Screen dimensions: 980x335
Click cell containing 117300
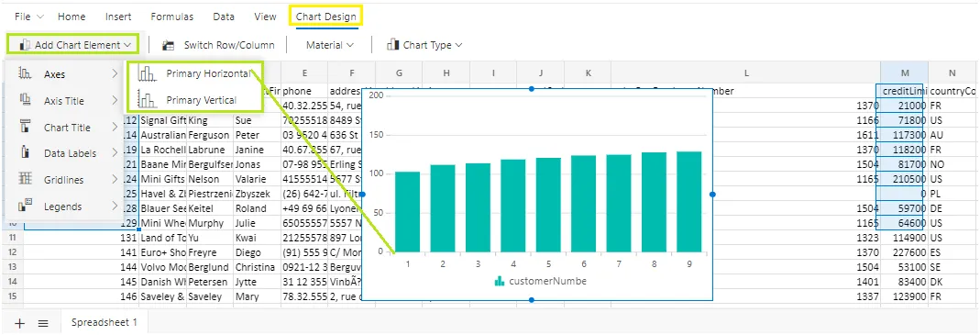pyautogui.click(x=905, y=134)
